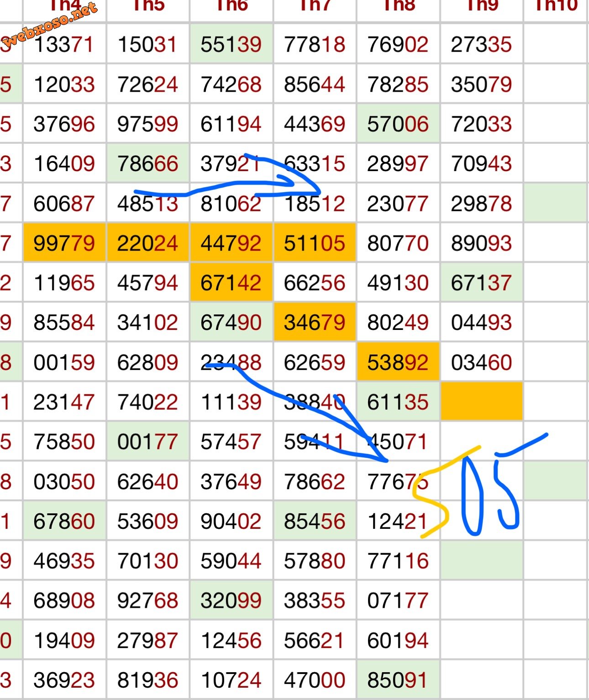
Task: Click the green cell 32099
Action: [231, 601]
